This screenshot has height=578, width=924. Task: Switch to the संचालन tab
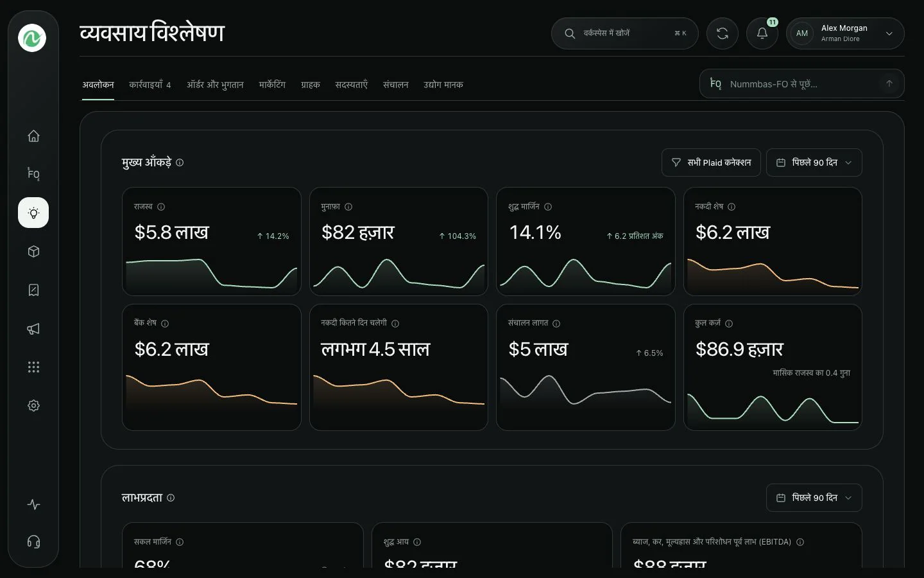tap(396, 85)
